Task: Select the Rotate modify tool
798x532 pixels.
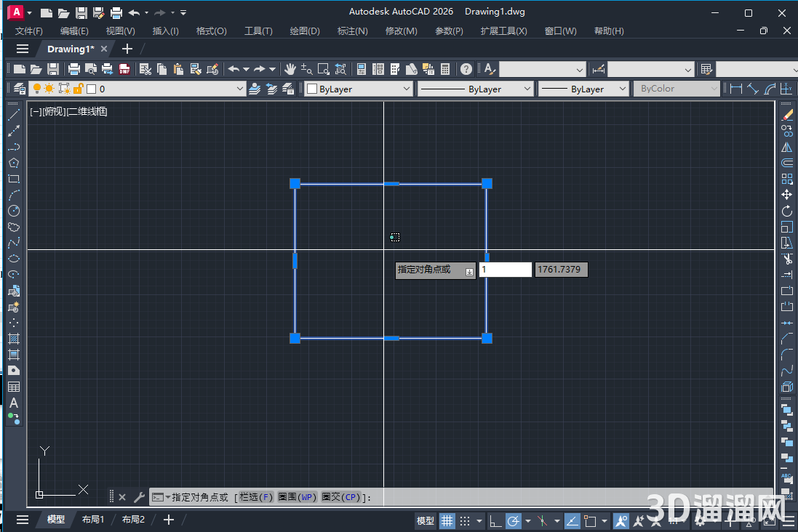Action: 787,211
